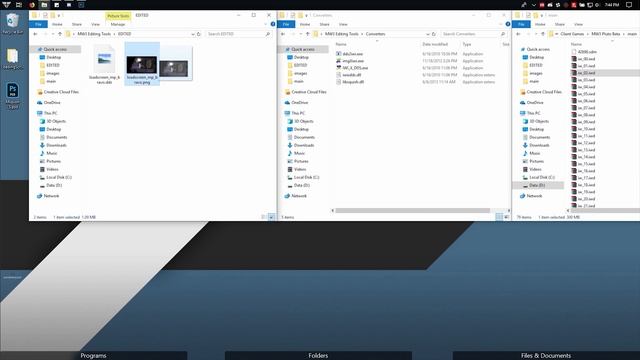Open OneDrive in EDITED window sidebar
Screen dimensions: 640x360
click(x=52, y=102)
